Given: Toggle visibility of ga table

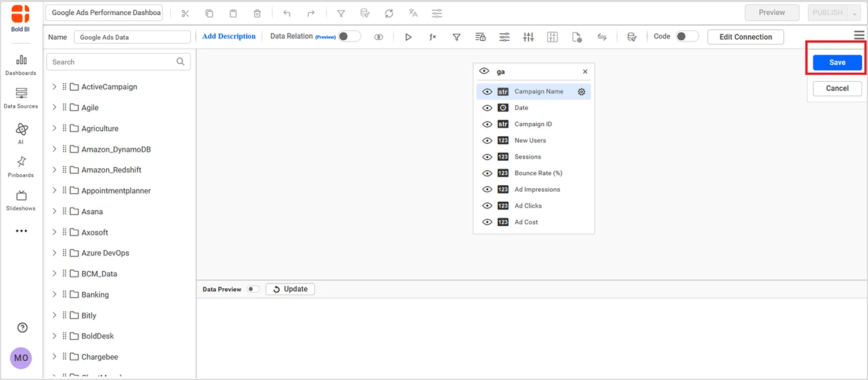Looking at the screenshot, I should tap(484, 71).
